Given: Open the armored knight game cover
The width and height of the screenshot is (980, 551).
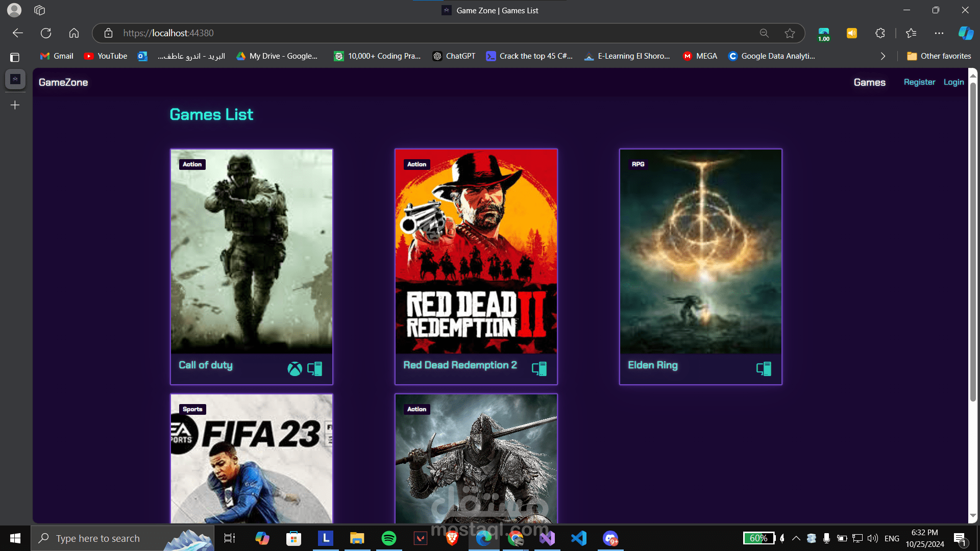Looking at the screenshot, I should click(476, 459).
